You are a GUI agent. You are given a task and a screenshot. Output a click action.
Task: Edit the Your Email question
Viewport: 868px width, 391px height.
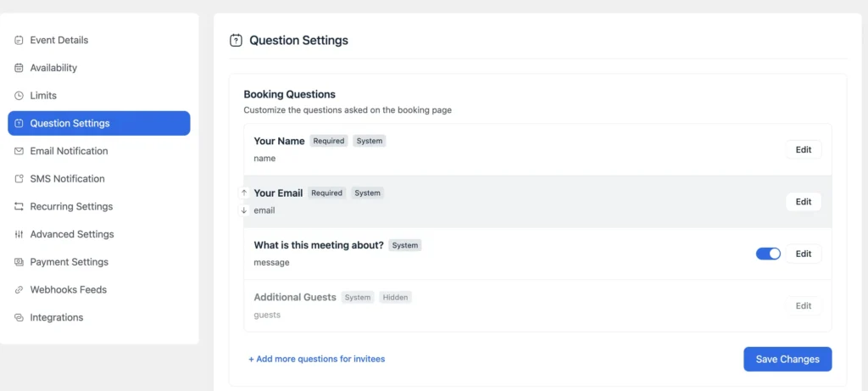804,202
